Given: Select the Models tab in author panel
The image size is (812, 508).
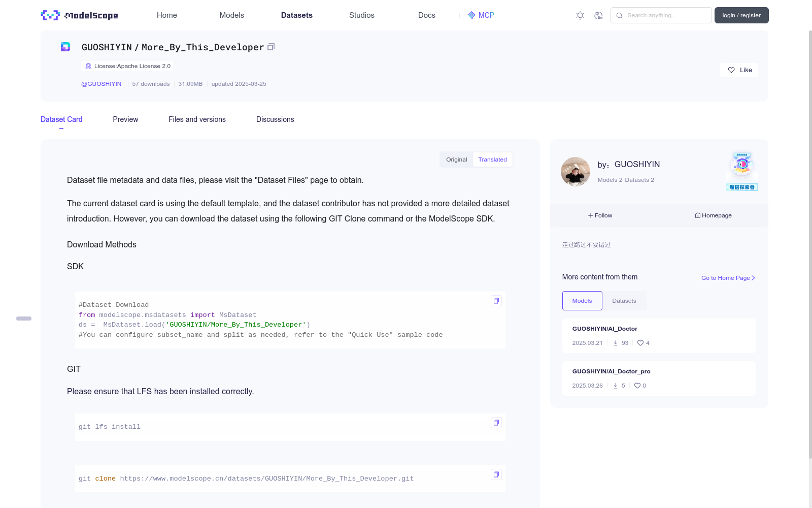Looking at the screenshot, I should (x=582, y=301).
